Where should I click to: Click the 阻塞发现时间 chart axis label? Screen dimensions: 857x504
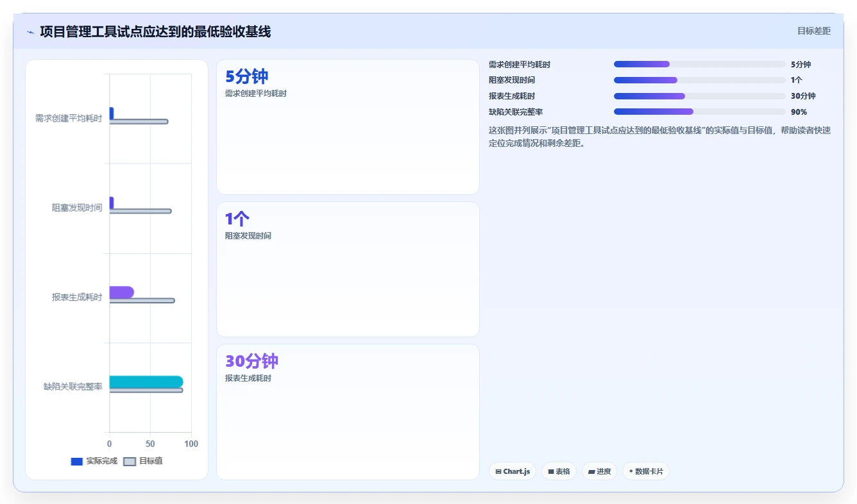coord(77,208)
